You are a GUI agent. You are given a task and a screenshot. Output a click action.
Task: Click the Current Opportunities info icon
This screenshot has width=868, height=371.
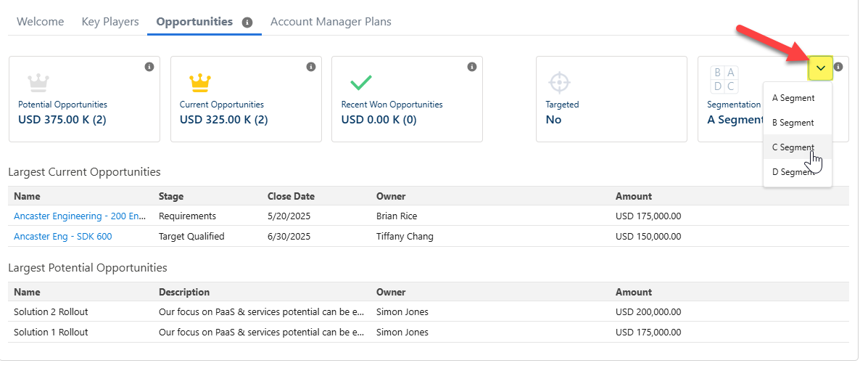311,67
